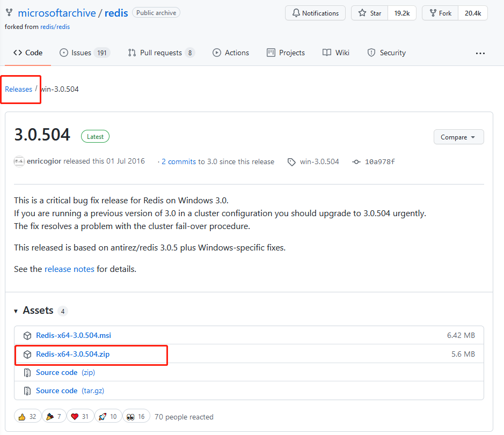
Task: Open the Issues tab
Action: coord(85,53)
